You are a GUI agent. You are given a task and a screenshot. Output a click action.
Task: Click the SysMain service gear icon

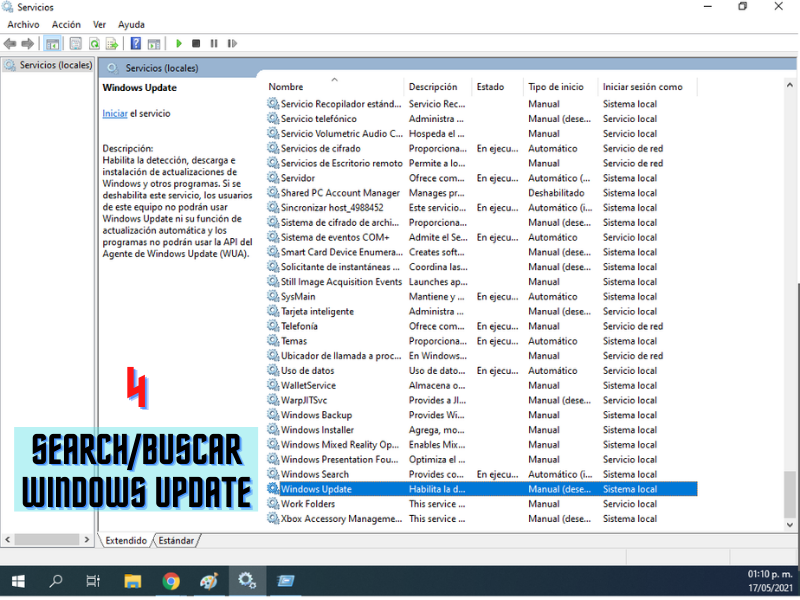273,296
